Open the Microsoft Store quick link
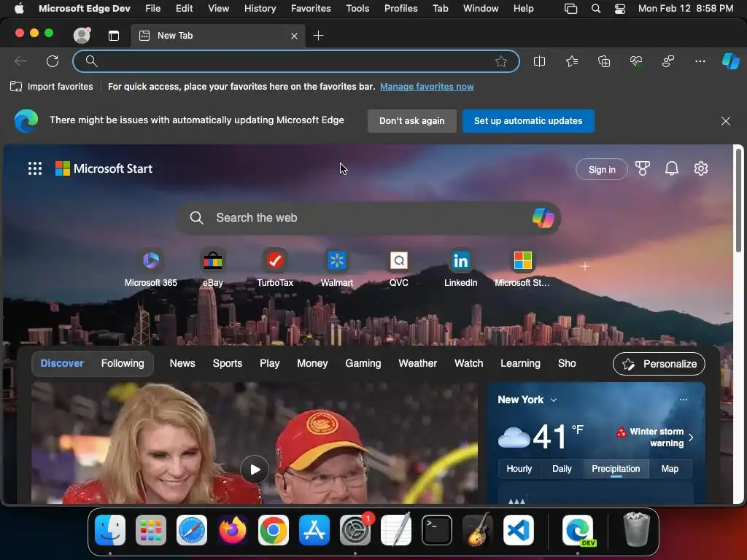This screenshot has height=560, width=747. pos(522,269)
